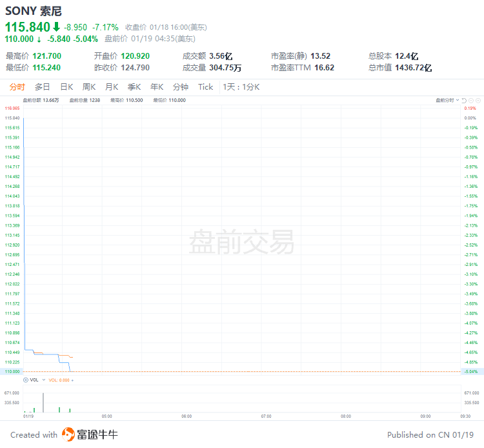Click the 最高价 value 121.700
This screenshot has width=484, height=448.
point(47,56)
